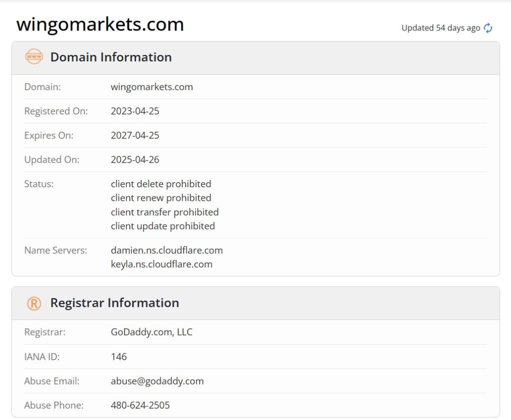
Task: Click the name server damien.ns.cloudflare.com
Action: (x=167, y=250)
